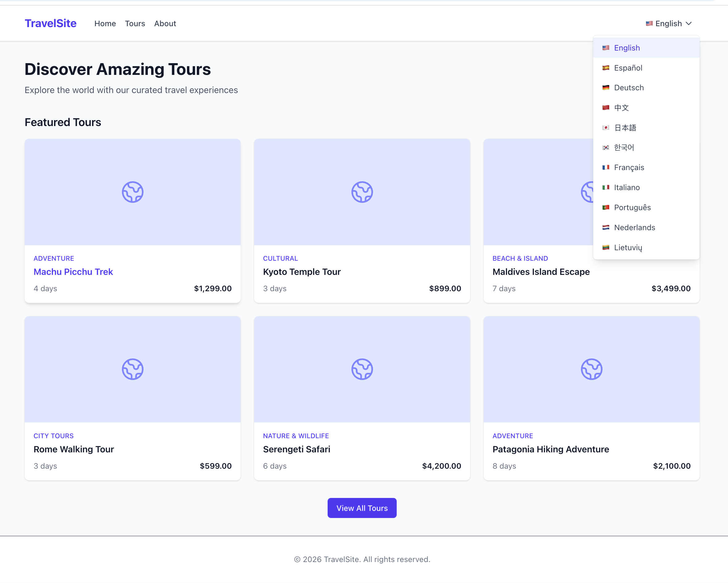
Task: Click globe icon on Kyoto Temple Tour card
Action: (362, 192)
